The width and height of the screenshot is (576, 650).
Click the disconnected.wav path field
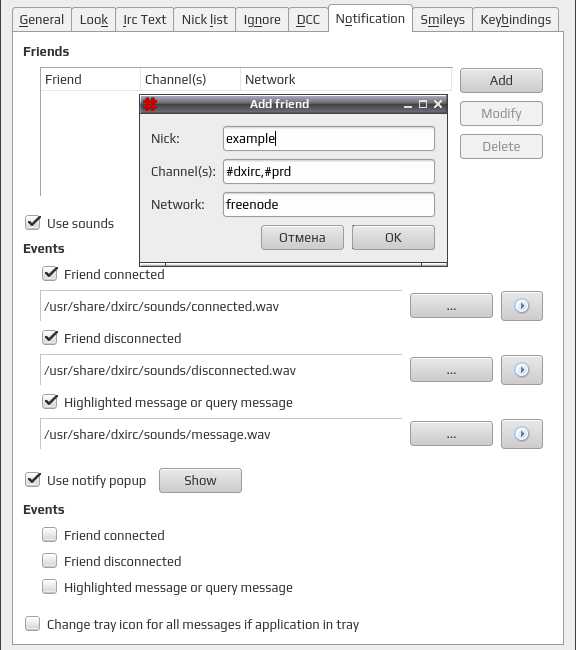click(x=221, y=370)
